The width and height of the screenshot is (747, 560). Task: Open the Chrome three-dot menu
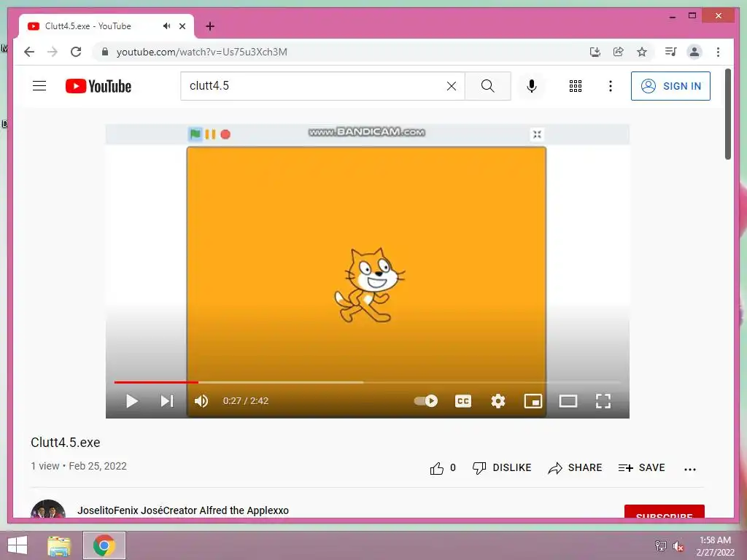tap(718, 52)
